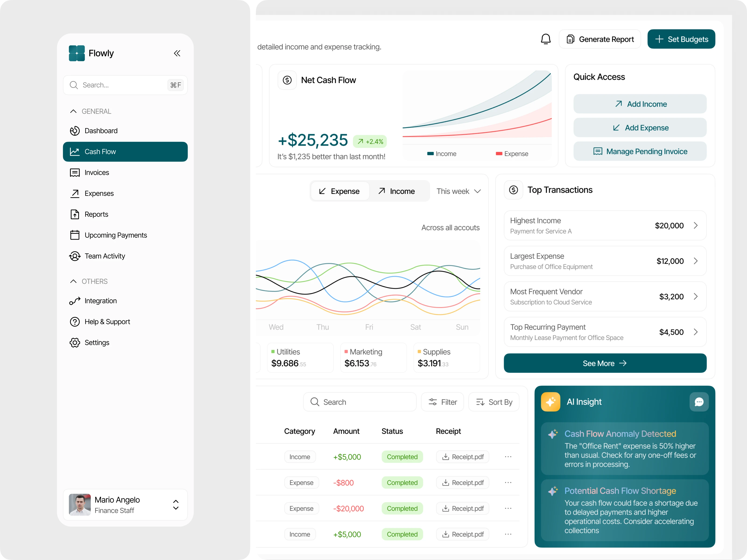Image resolution: width=747 pixels, height=560 pixels.
Task: Collapse the GENERAL sidebar section
Action: pos(73,111)
